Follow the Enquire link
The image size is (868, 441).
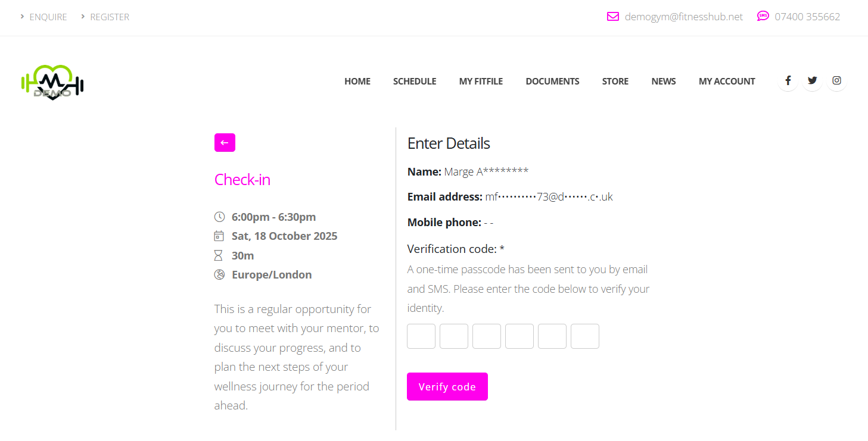point(48,17)
